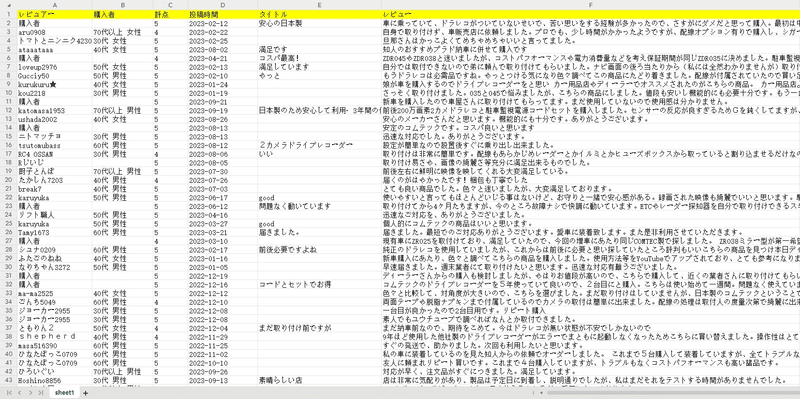Select row 43 header number
The height and width of the screenshot is (399, 800).
tap(8, 380)
